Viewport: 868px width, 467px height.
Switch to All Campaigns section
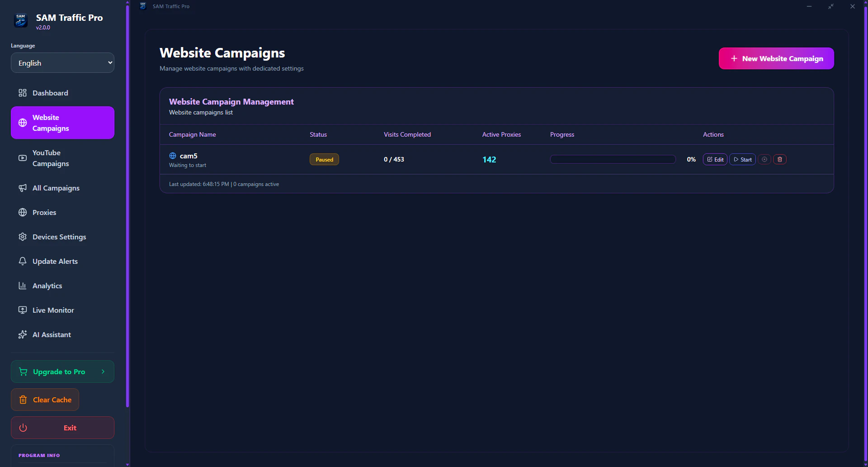coord(56,188)
